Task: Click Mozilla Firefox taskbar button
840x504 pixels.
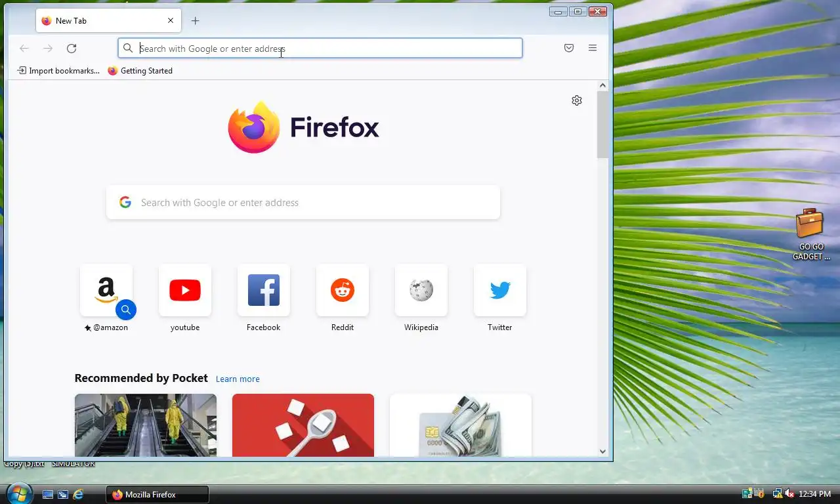Action: pyautogui.click(x=157, y=495)
